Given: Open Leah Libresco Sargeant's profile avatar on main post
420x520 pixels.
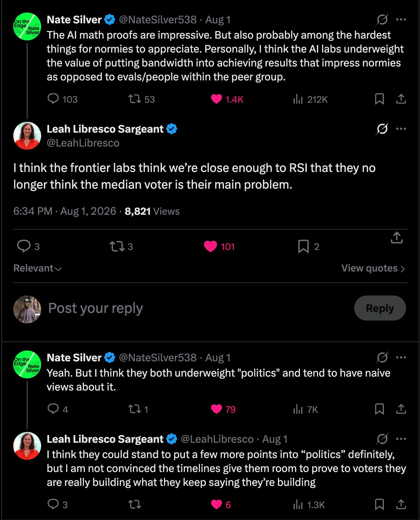Looking at the screenshot, I should pyautogui.click(x=27, y=136).
